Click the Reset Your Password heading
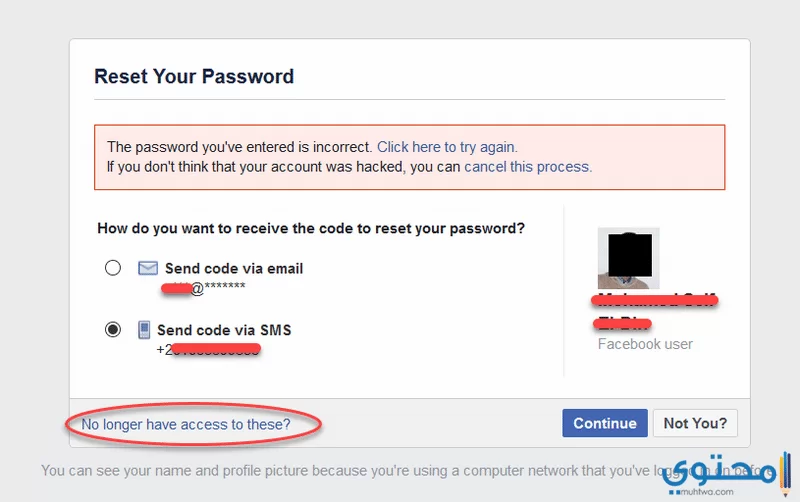 pyautogui.click(x=194, y=77)
